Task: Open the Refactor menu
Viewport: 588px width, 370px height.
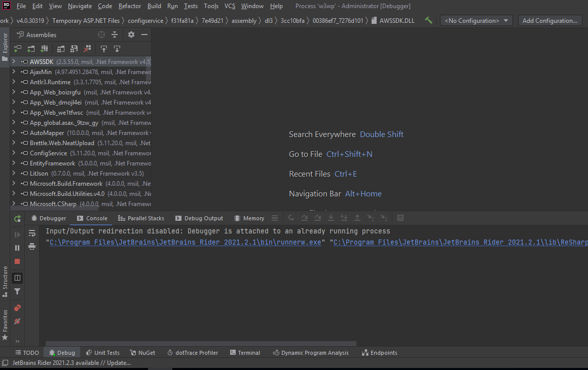Action: coord(130,6)
